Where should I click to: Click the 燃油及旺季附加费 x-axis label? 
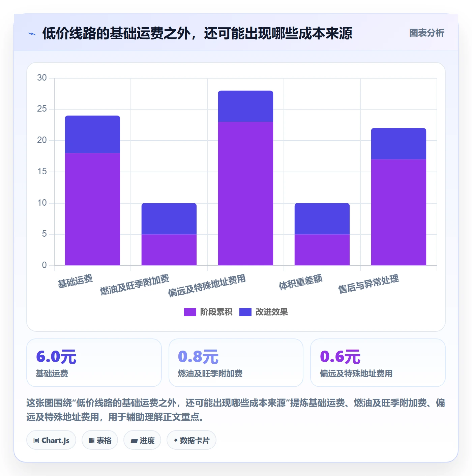coord(135,285)
